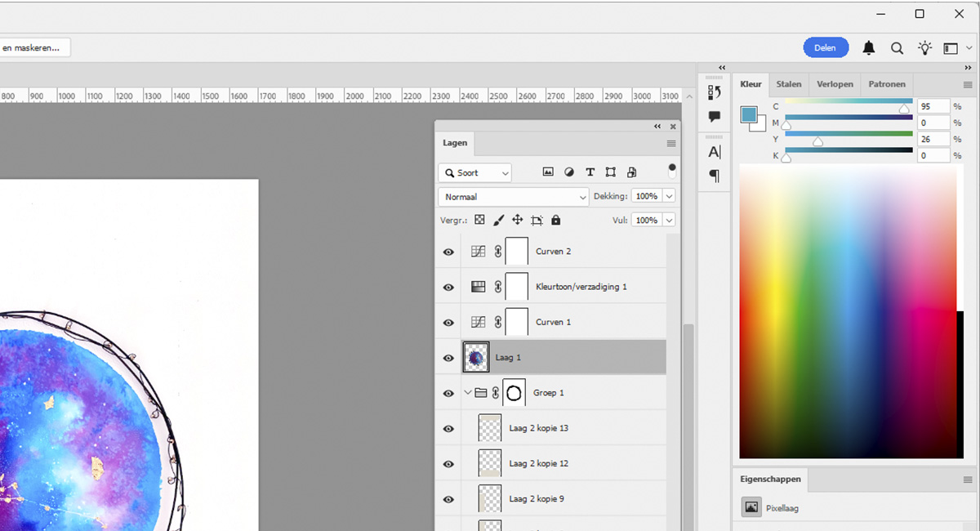Hide the Curven 2 layer
Viewport: 980px width, 531px height.
(448, 252)
